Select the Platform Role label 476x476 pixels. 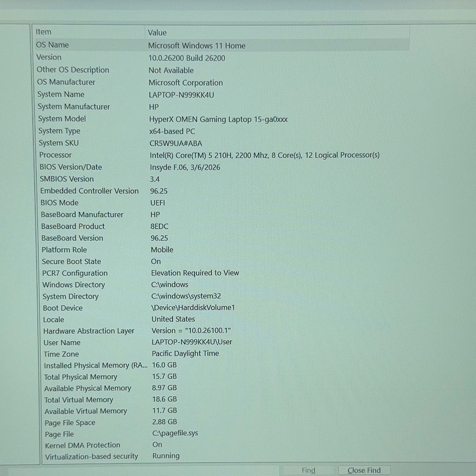[64, 250]
